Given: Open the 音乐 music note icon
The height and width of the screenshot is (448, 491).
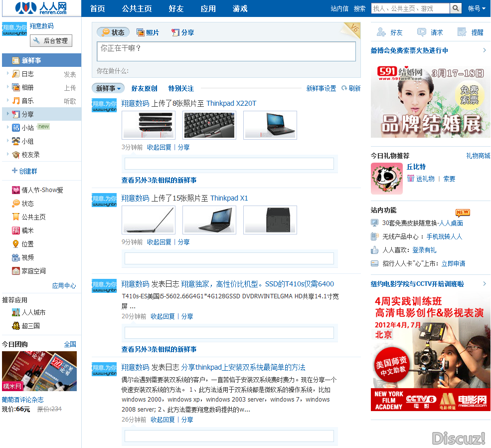Looking at the screenshot, I should (15, 101).
